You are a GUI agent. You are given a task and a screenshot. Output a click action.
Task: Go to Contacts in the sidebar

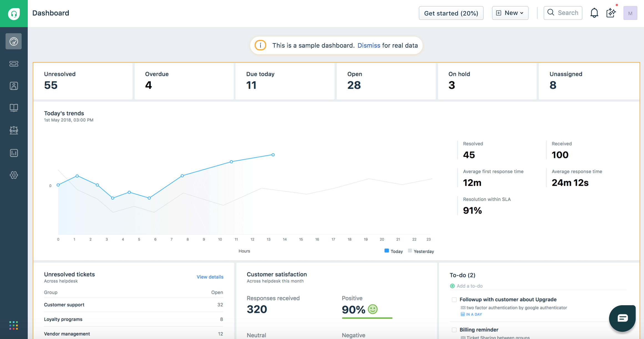pos(14,86)
